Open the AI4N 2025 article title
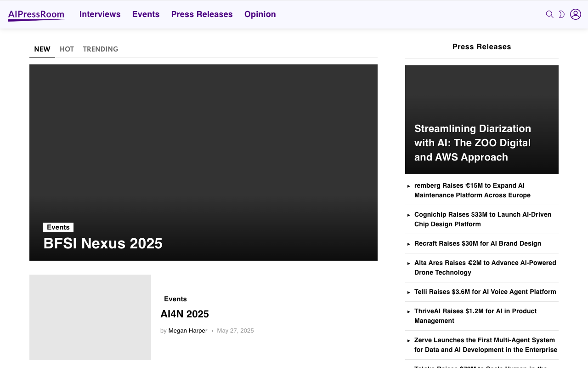Screen dimensions: 588x368 pyautogui.click(x=185, y=314)
